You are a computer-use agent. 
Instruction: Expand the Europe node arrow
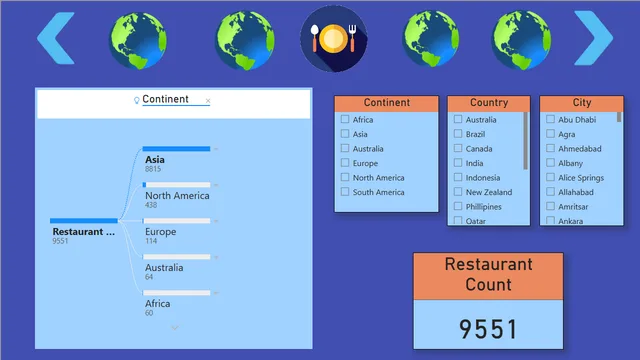[216, 221]
